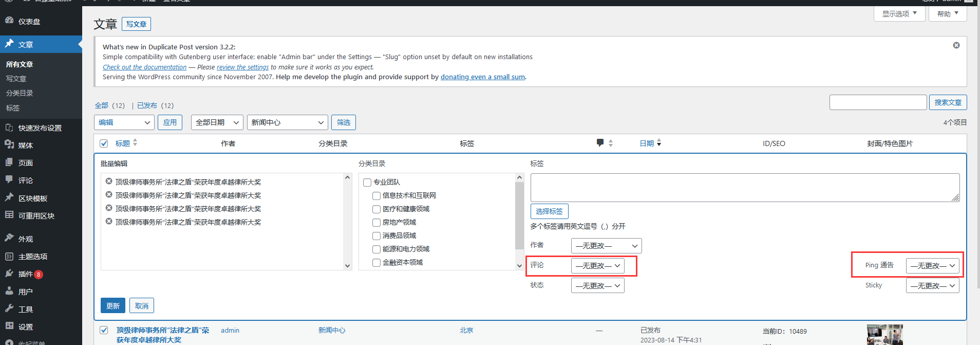
Task: Click the 更新 update button
Action: pos(113,306)
